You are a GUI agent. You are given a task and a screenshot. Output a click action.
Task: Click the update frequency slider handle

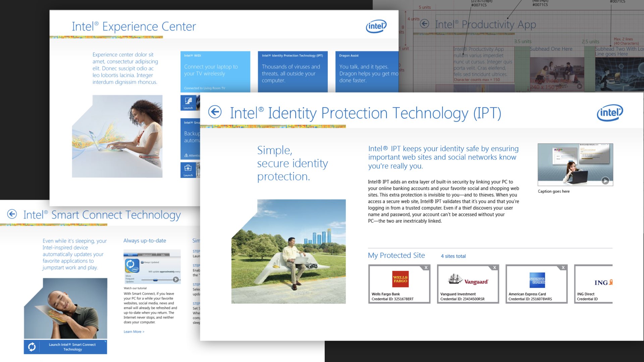pos(155,280)
